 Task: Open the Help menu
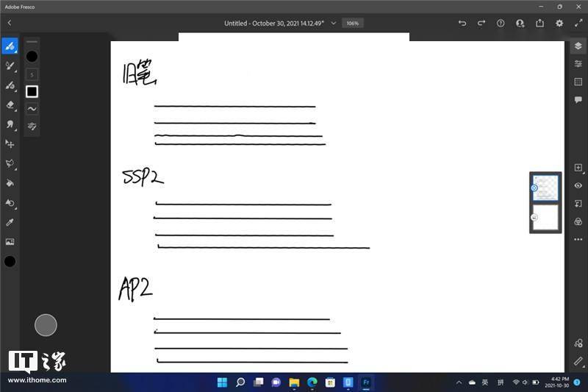[x=501, y=24]
